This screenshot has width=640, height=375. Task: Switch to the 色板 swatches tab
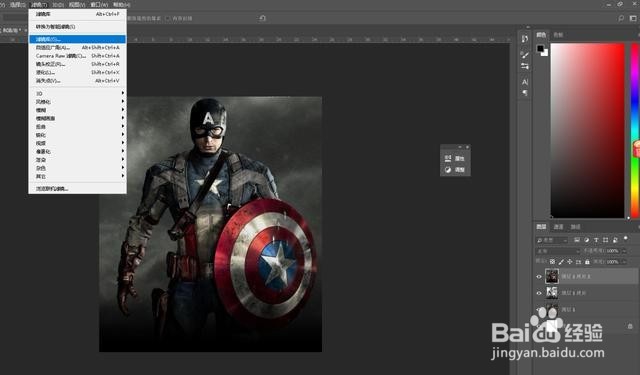point(558,35)
